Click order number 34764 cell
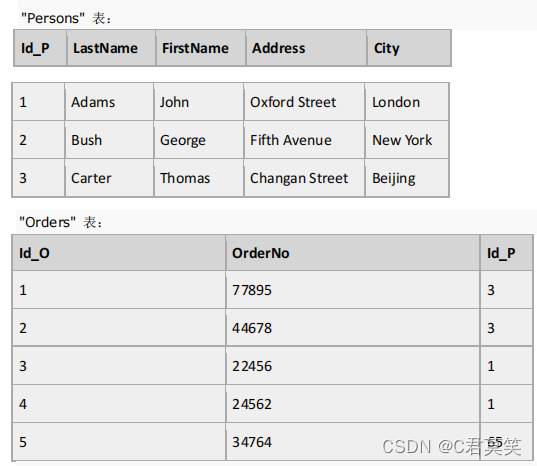The width and height of the screenshot is (537, 466). 353,442
